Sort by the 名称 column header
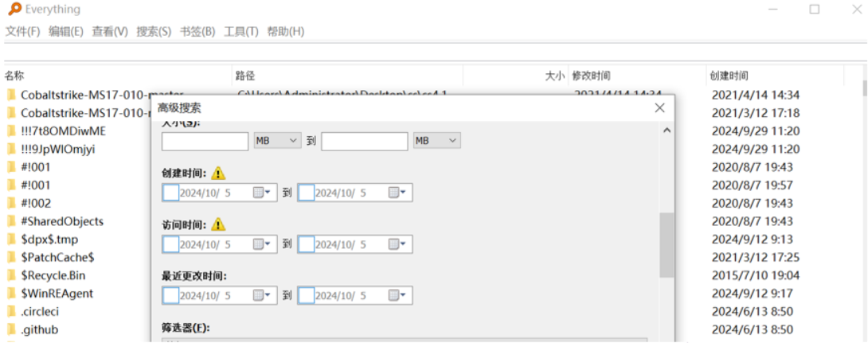 click(117, 76)
